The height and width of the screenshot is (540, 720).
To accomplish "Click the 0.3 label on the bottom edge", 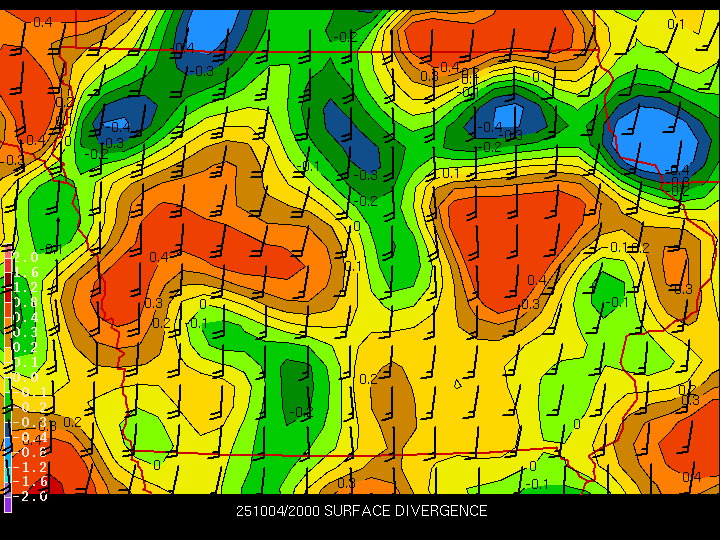I will tap(346, 483).
